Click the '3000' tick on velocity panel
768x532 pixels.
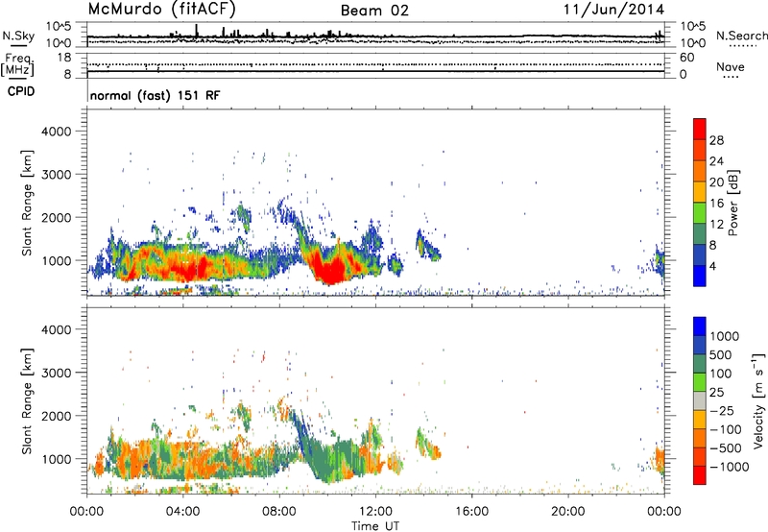click(56, 373)
